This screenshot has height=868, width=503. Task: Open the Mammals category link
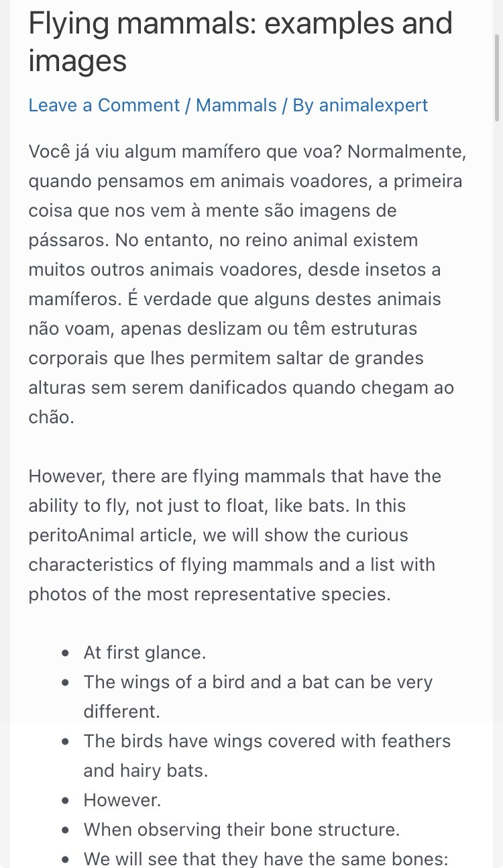tap(236, 105)
